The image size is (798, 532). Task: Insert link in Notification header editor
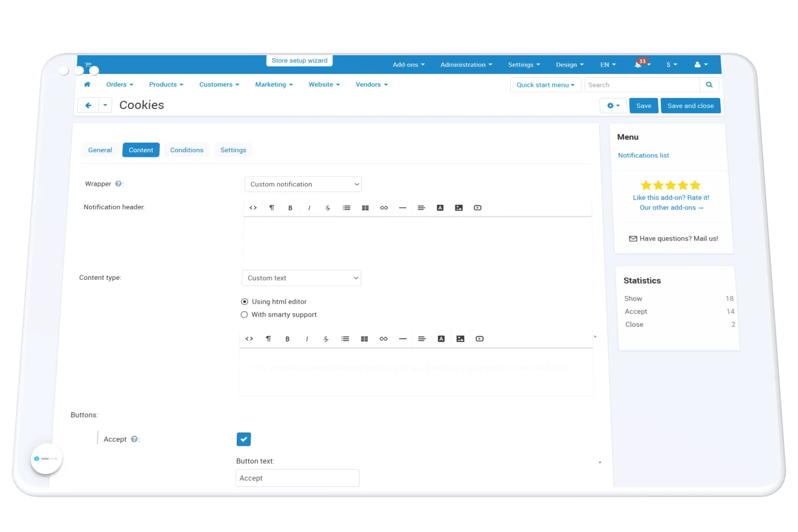[384, 208]
